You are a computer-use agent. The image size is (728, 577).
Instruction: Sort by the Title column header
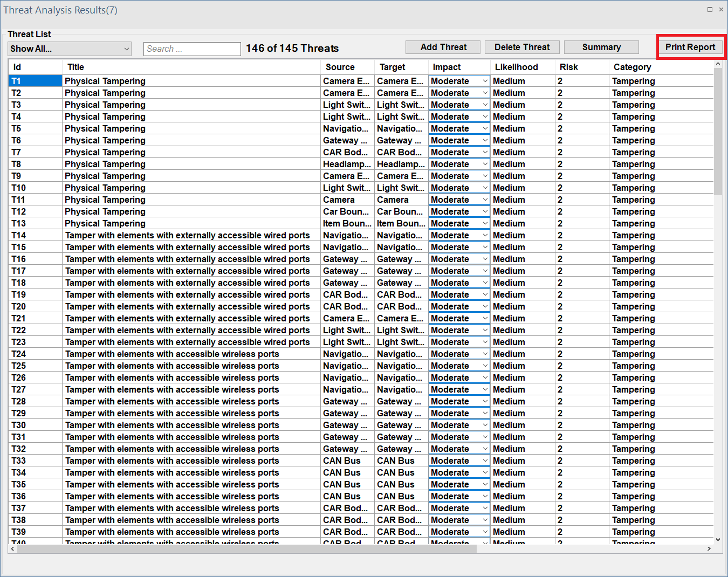[x=75, y=67]
